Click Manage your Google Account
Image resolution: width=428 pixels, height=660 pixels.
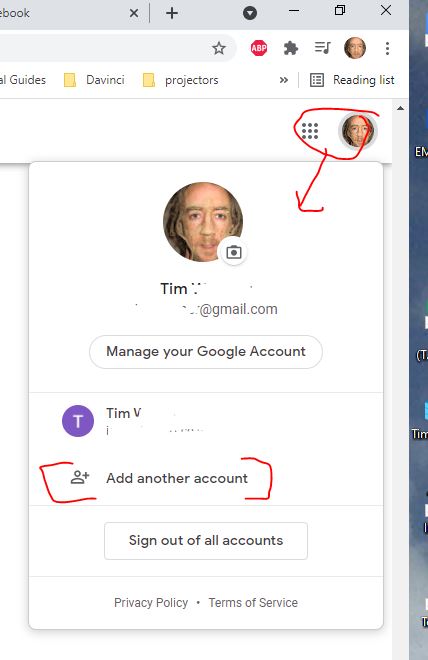click(206, 351)
